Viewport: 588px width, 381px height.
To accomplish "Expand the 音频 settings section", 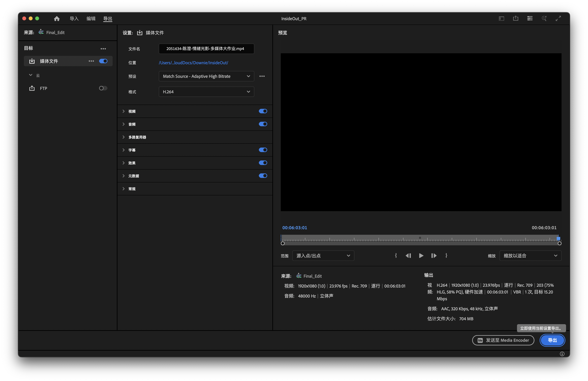I will [x=124, y=124].
